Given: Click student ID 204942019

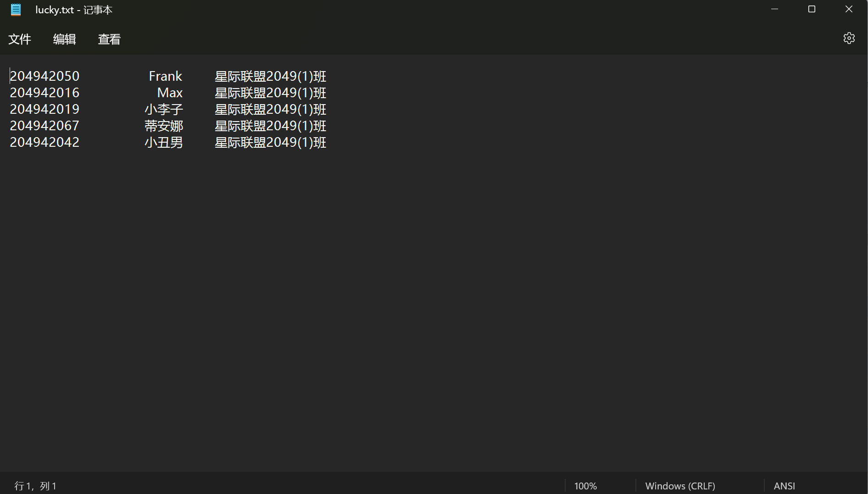Looking at the screenshot, I should coord(45,109).
